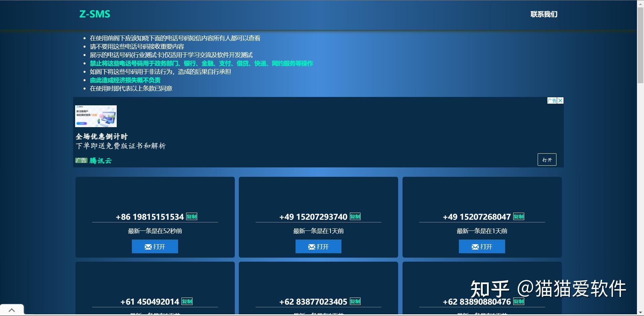Open the 联系我们 contact page
This screenshot has width=644, height=316.
coord(544,14)
